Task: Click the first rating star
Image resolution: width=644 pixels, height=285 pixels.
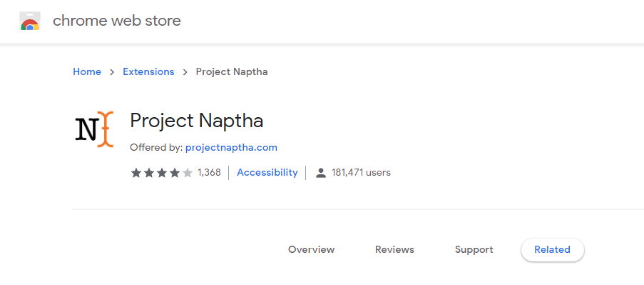Action: pos(136,173)
